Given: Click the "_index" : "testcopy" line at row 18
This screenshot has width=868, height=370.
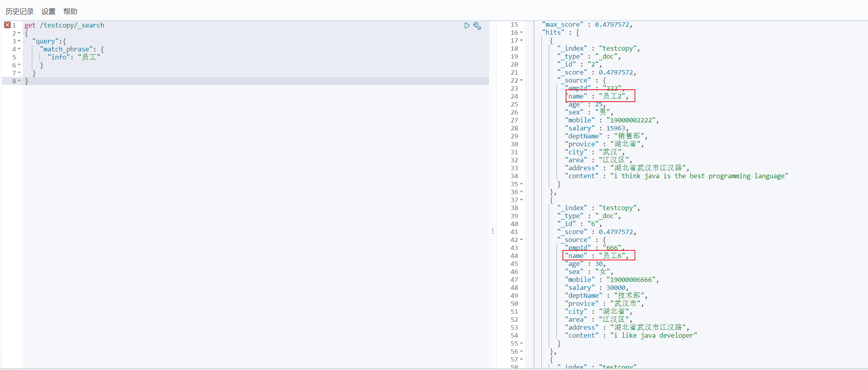Looking at the screenshot, I should pyautogui.click(x=599, y=49).
